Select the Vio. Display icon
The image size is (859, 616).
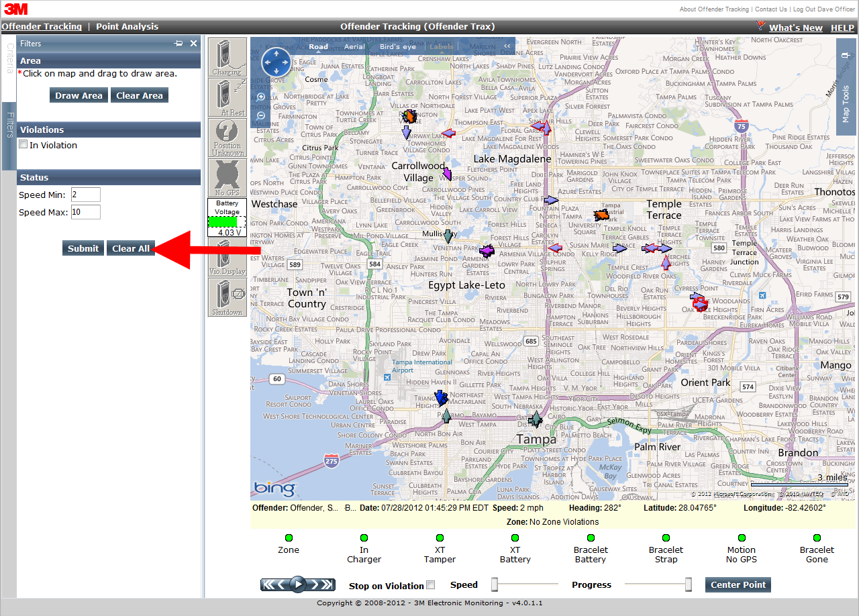pyautogui.click(x=228, y=257)
